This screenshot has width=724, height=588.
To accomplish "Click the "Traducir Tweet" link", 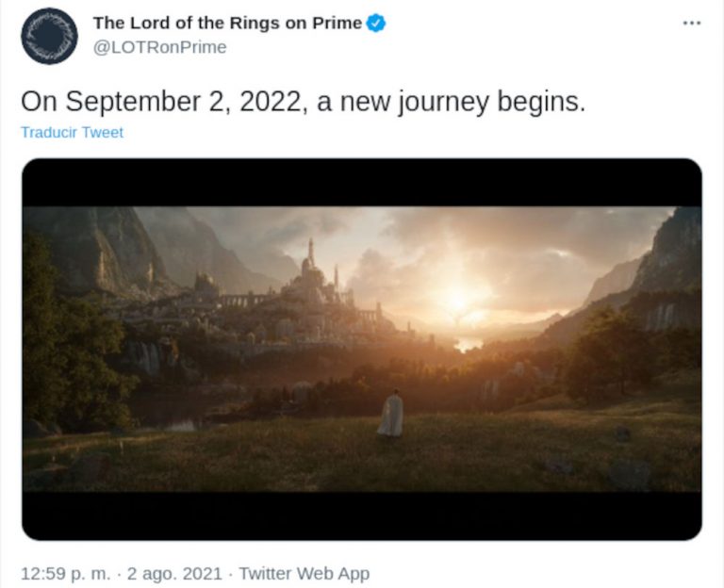I will click(x=72, y=133).
